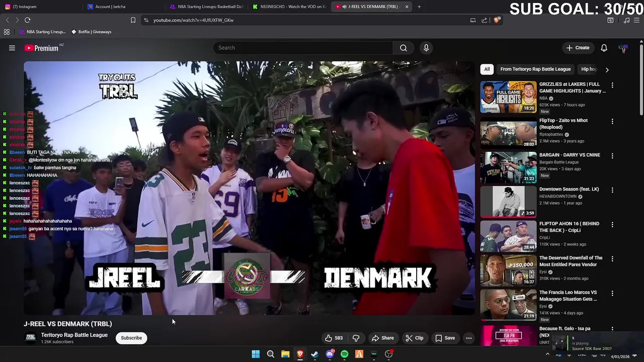Open browser apps grid icon
Image resolution: width=644 pixels, height=362 pixels.
tap(7, 32)
